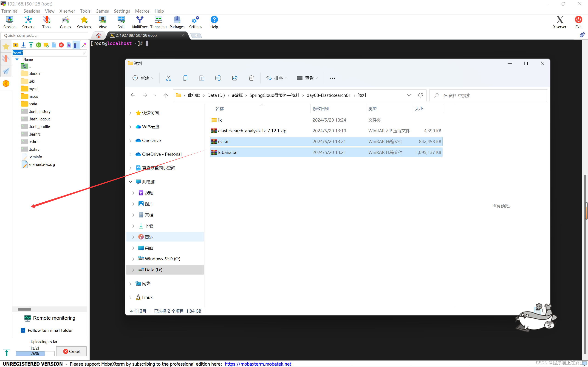Click the upload progress bar at 76%

(x=35, y=353)
